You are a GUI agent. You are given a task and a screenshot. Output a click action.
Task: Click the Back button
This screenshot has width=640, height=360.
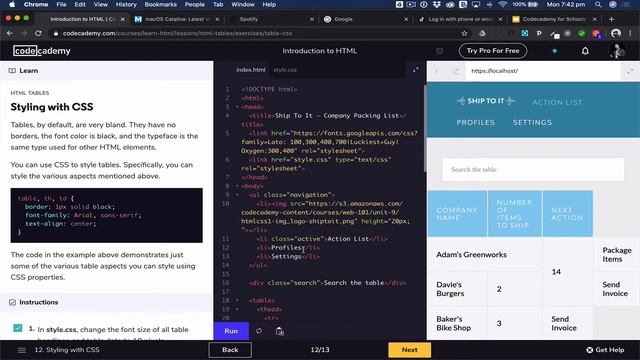tap(230, 350)
